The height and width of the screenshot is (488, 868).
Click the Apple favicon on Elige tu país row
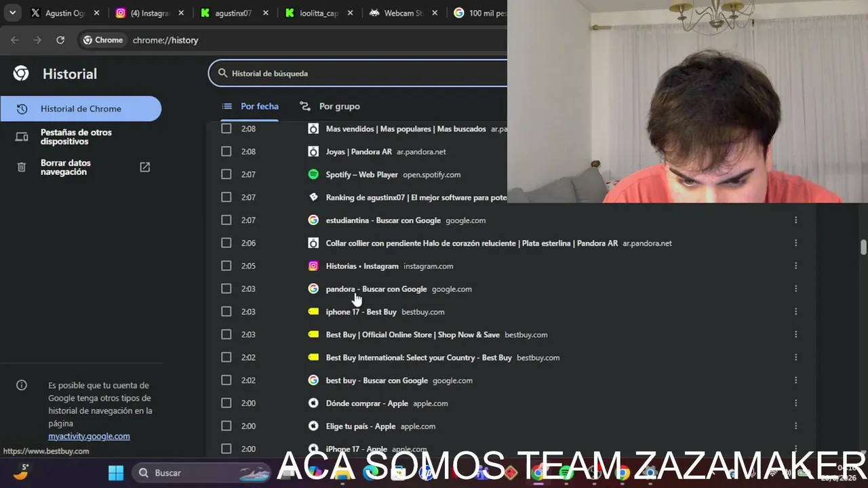pyautogui.click(x=313, y=426)
